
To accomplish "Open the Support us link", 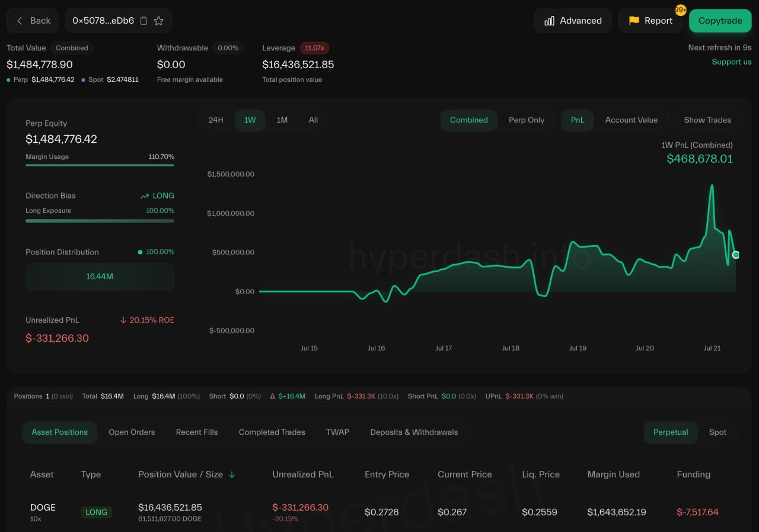I will click(731, 62).
